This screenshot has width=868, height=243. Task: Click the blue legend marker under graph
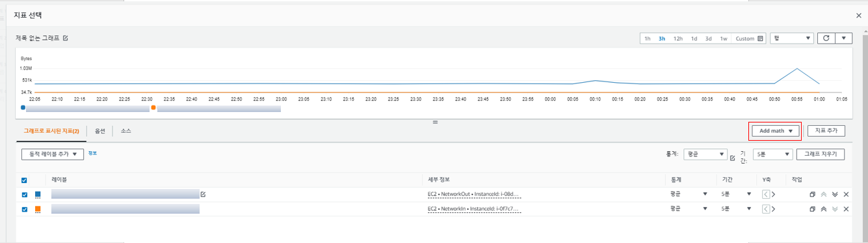[x=23, y=107]
